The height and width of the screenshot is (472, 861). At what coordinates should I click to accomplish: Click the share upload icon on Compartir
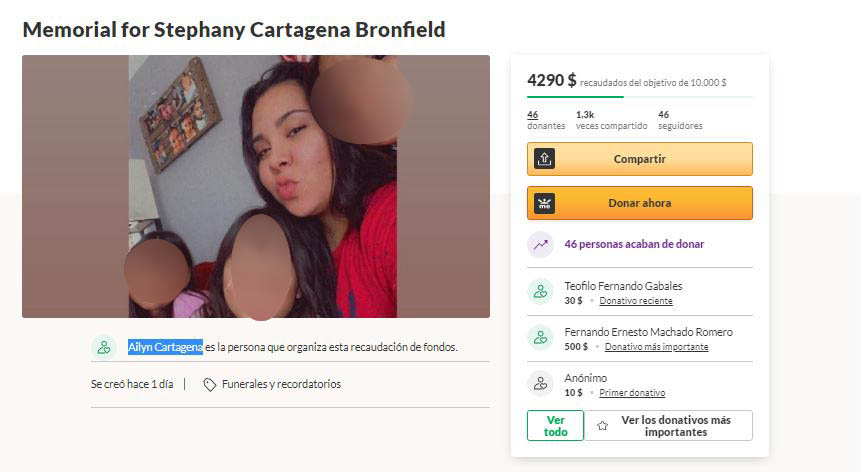click(544, 159)
